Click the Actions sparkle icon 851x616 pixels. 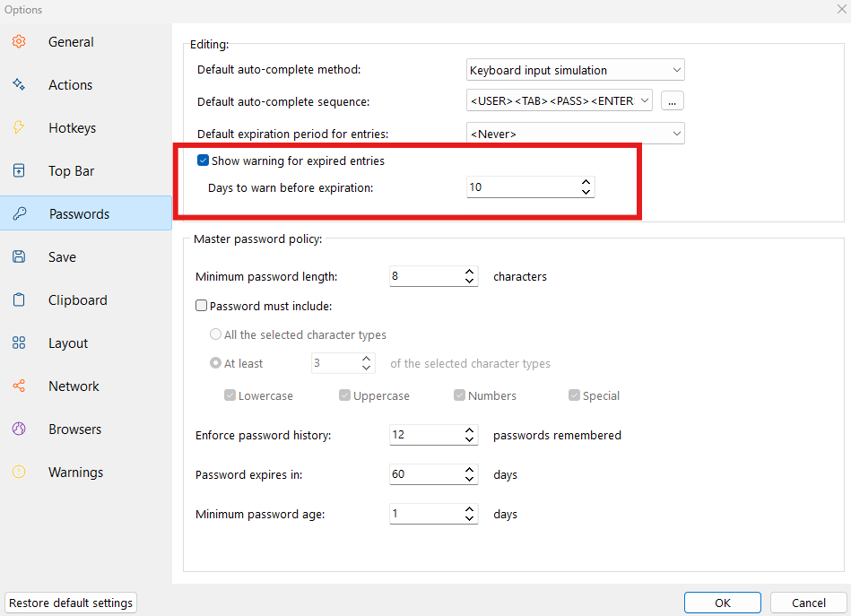pyautogui.click(x=19, y=84)
